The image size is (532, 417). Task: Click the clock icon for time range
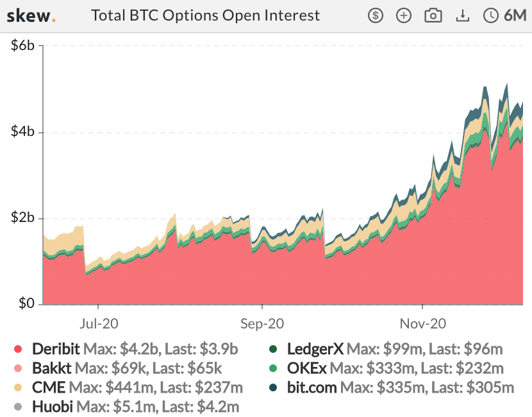[491, 15]
